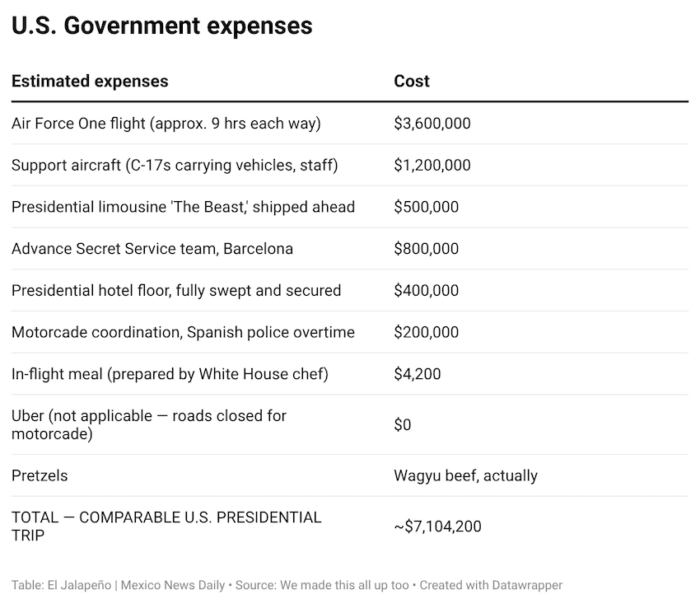Viewport: 700px width, 604px height.
Task: Select the Uber not applicable row
Action: 149,424
